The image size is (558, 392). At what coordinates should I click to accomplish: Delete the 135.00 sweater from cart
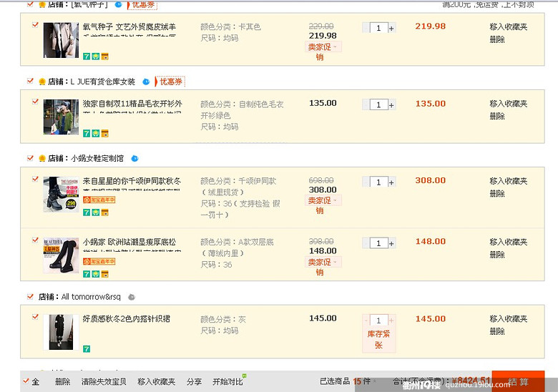497,116
